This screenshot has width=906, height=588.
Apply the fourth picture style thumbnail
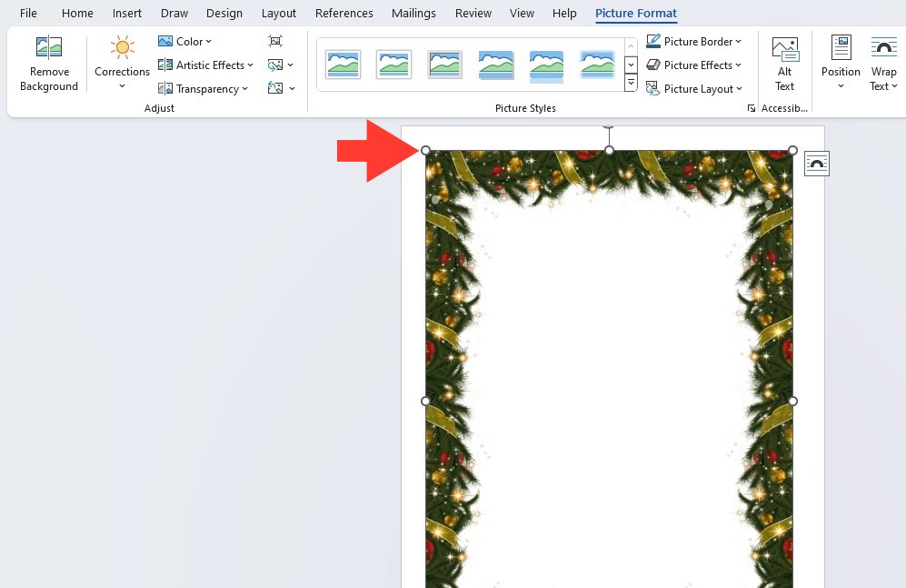[x=496, y=65]
